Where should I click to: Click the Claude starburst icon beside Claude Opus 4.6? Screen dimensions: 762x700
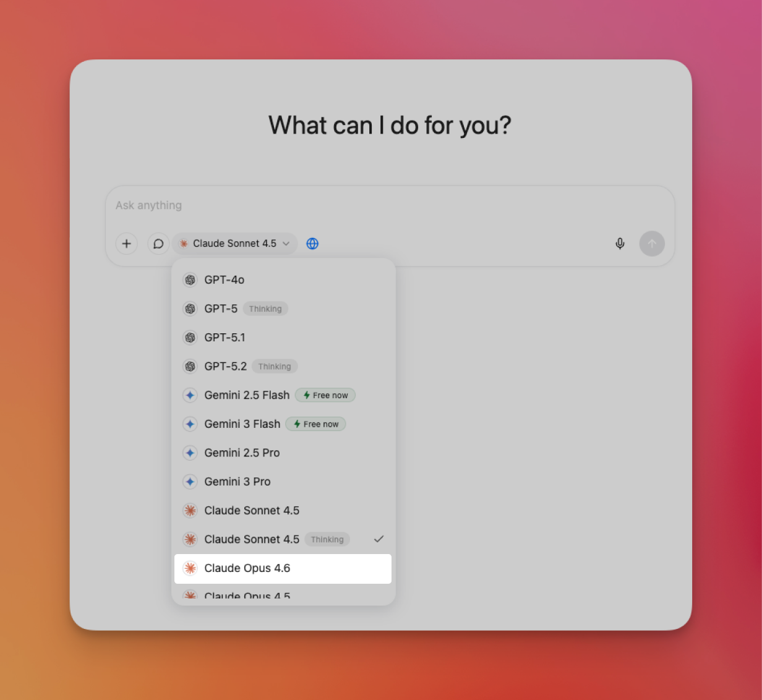click(190, 568)
